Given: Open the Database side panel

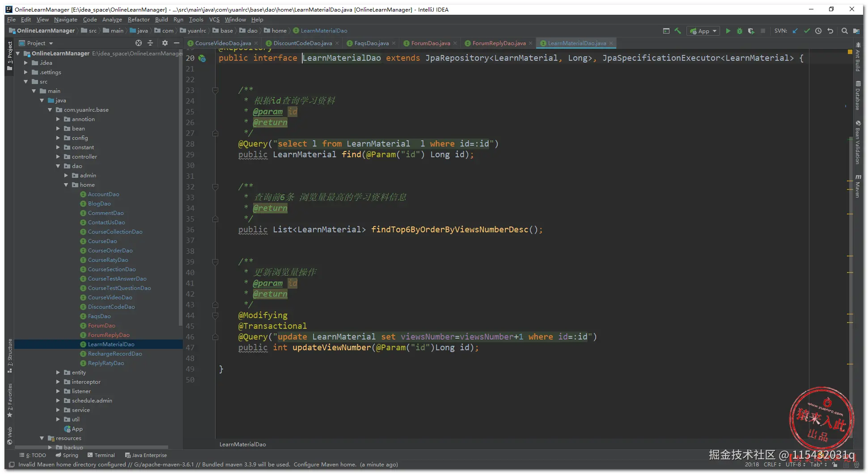Looking at the screenshot, I should coord(858,96).
